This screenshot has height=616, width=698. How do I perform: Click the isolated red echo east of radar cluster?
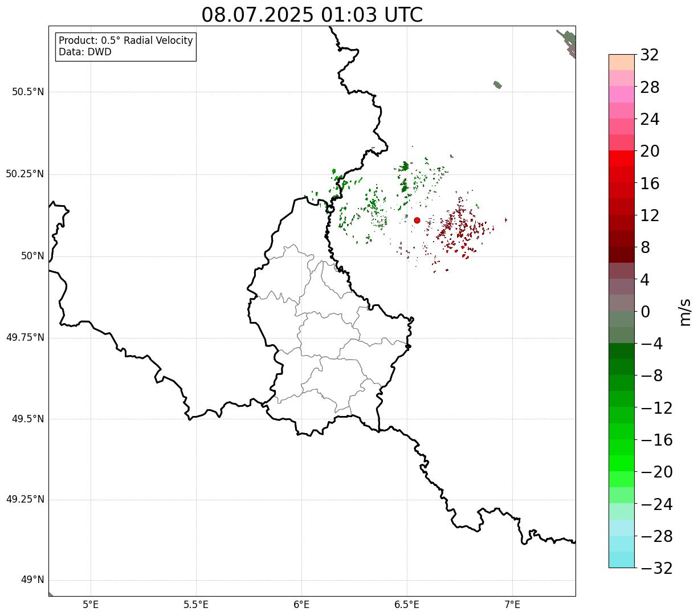(x=505, y=220)
